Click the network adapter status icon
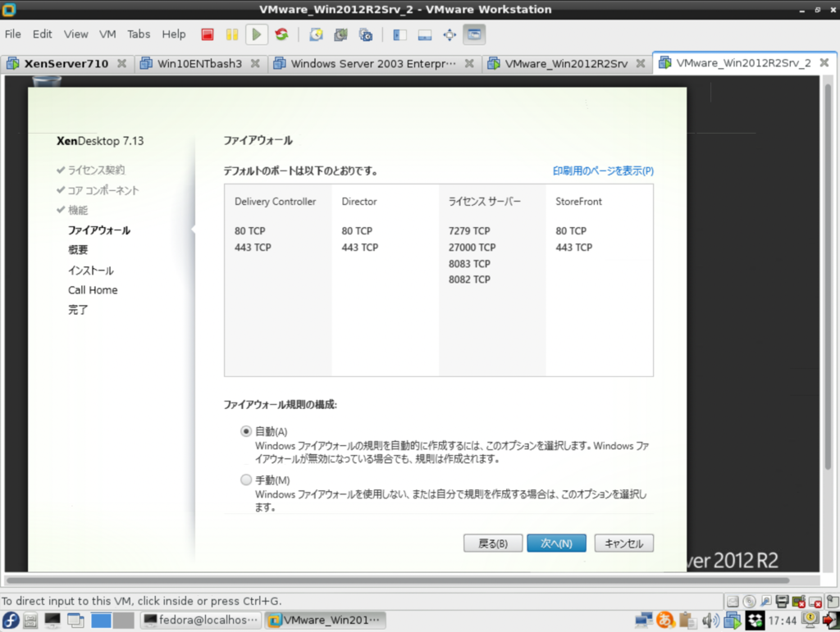 click(x=766, y=602)
